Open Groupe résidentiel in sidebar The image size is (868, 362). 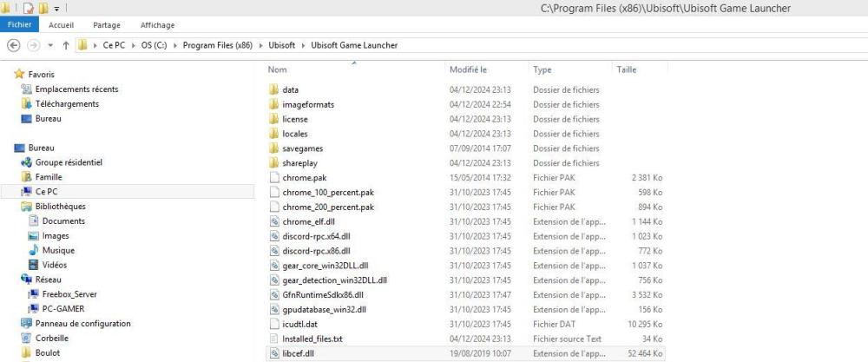69,162
